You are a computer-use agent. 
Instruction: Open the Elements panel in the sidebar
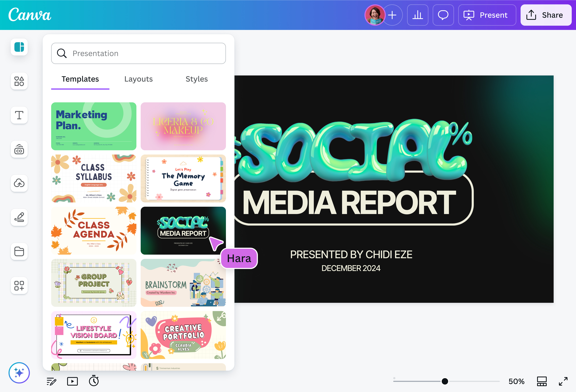[19, 81]
